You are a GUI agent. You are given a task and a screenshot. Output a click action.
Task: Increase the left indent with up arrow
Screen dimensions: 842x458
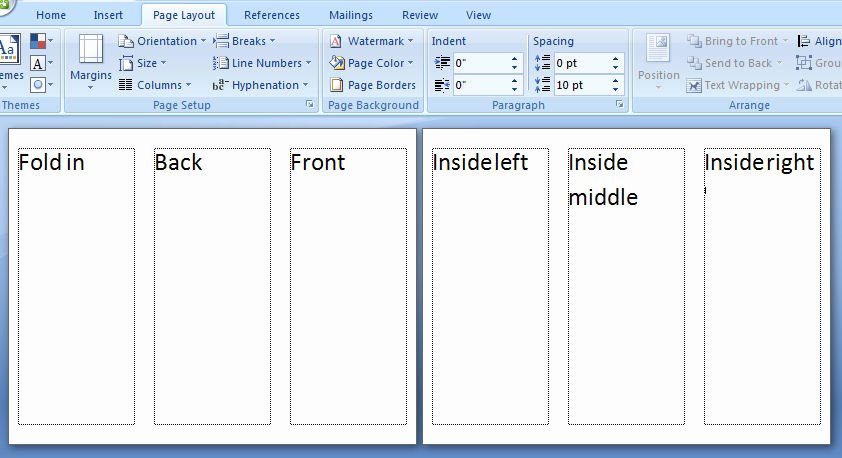click(x=514, y=59)
